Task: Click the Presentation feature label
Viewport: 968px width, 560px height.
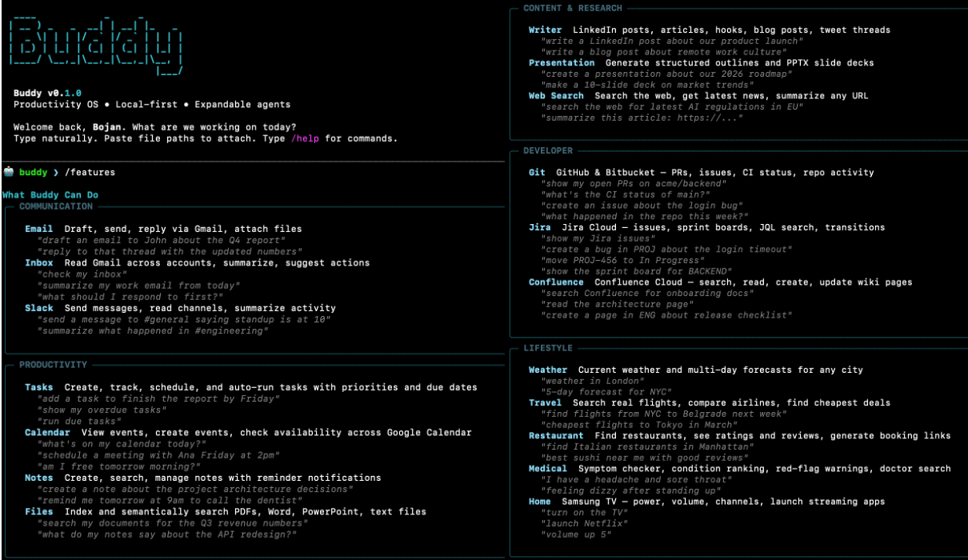Action: (x=562, y=62)
